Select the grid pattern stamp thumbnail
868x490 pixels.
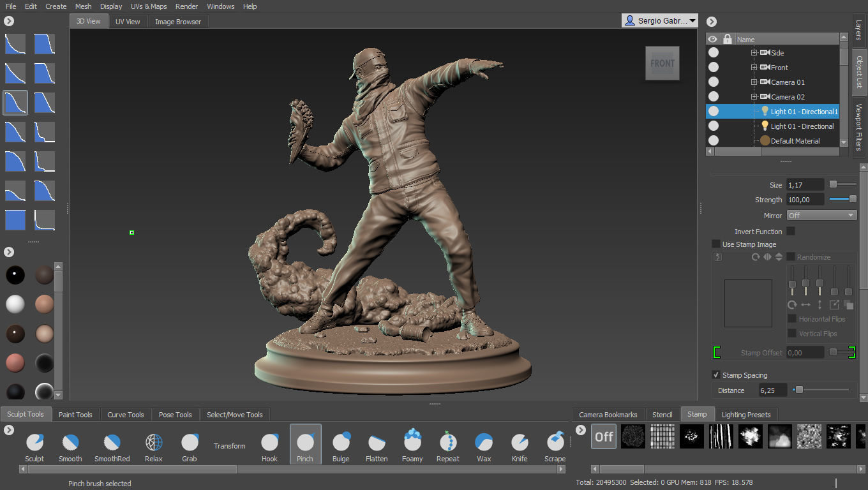[x=662, y=437]
